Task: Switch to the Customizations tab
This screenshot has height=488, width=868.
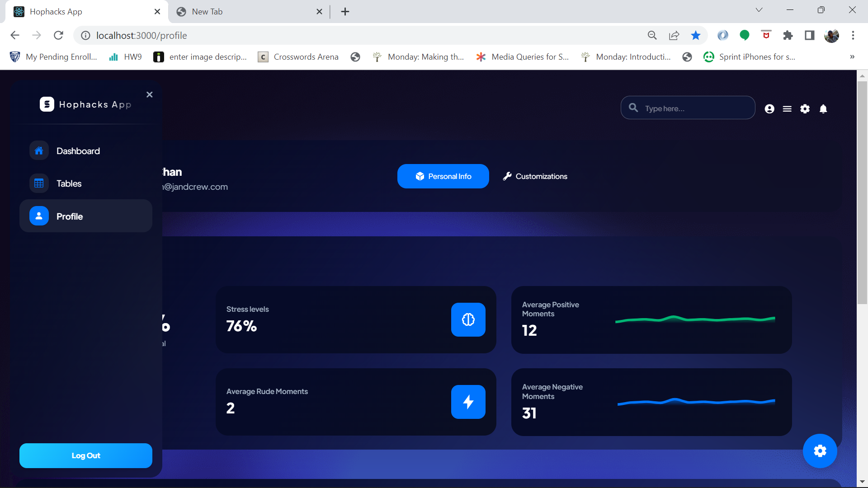Action: (535, 176)
